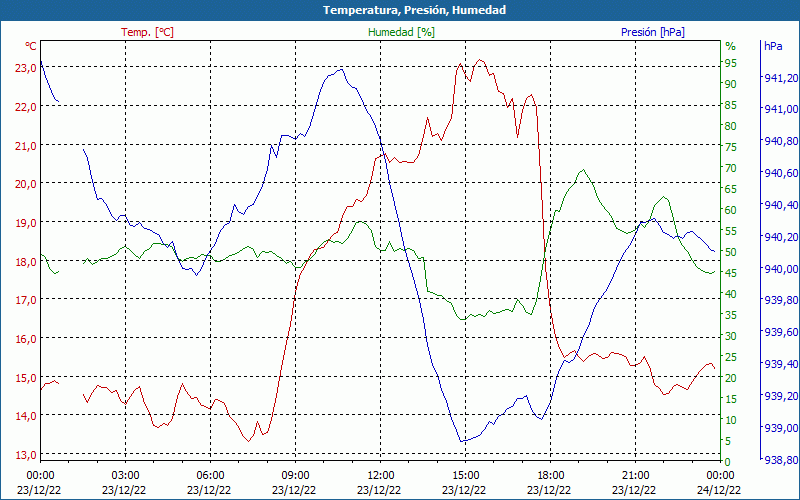The width and height of the screenshot is (800, 500).
Task: Click the 17,0 temperature axis value
Action: coord(26,299)
